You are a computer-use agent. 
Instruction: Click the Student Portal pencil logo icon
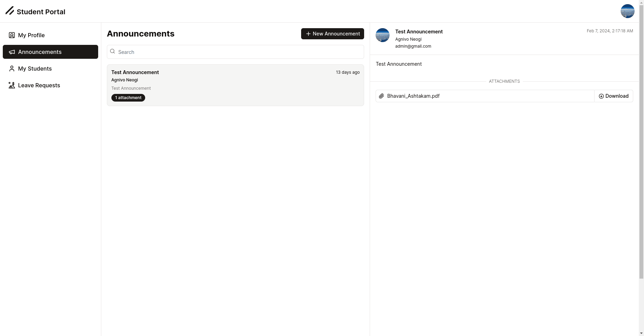[10, 11]
